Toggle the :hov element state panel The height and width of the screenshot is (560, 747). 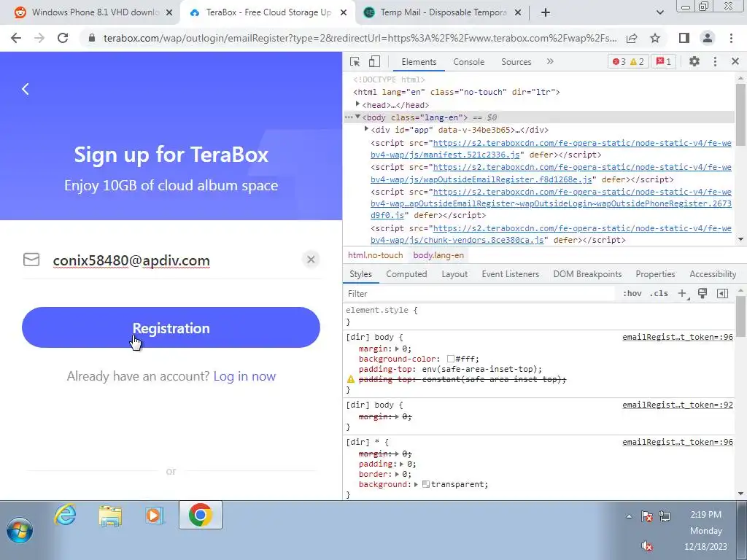tap(632, 293)
